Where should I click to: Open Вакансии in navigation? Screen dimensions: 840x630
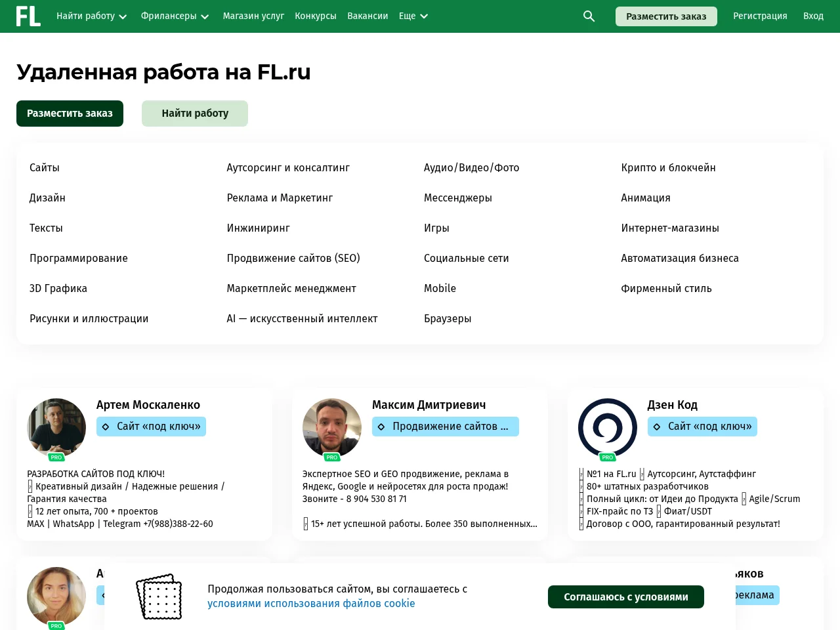(367, 16)
